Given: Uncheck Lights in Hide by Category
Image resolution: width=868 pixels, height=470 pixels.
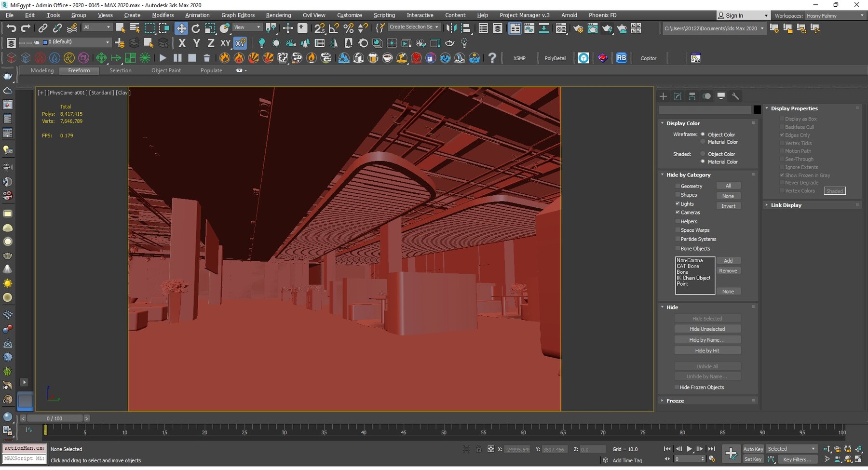Looking at the screenshot, I should 678,204.
